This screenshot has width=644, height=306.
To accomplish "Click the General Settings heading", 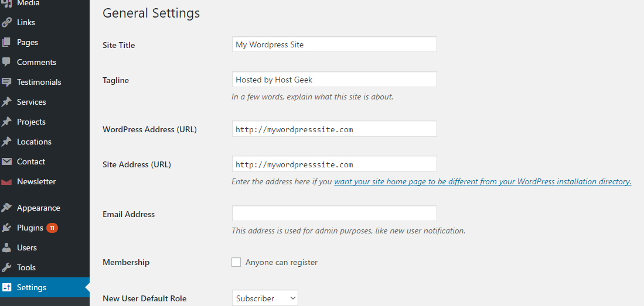I will [151, 13].
